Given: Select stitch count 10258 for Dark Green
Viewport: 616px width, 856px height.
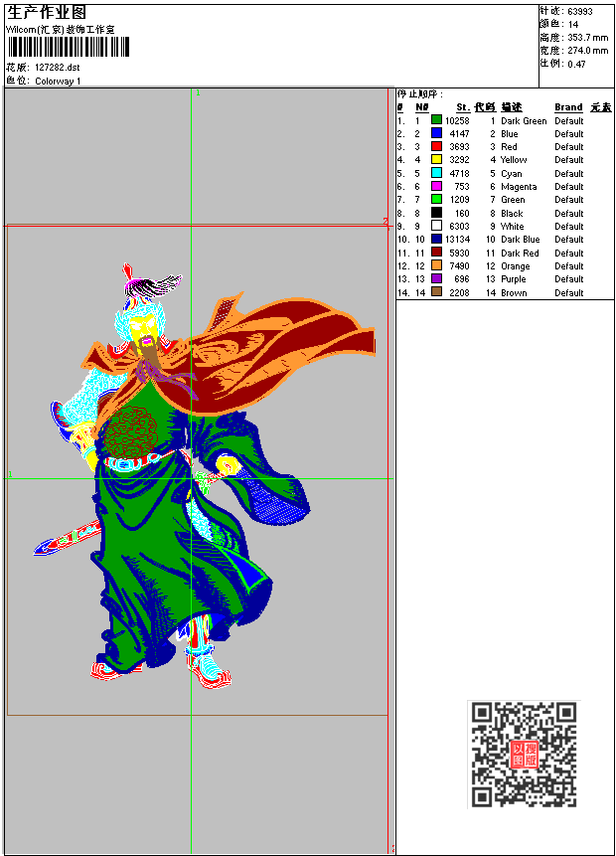Looking at the screenshot, I should click(457, 120).
